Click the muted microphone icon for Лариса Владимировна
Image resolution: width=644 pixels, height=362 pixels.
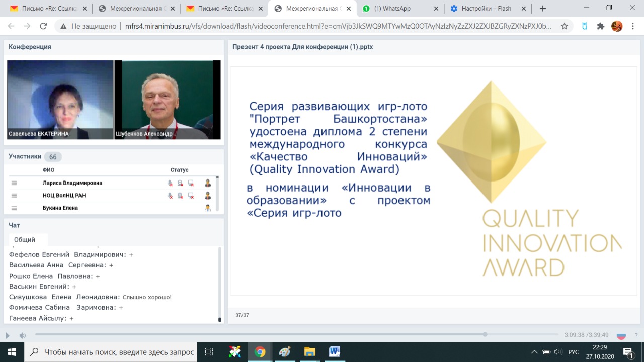170,183
